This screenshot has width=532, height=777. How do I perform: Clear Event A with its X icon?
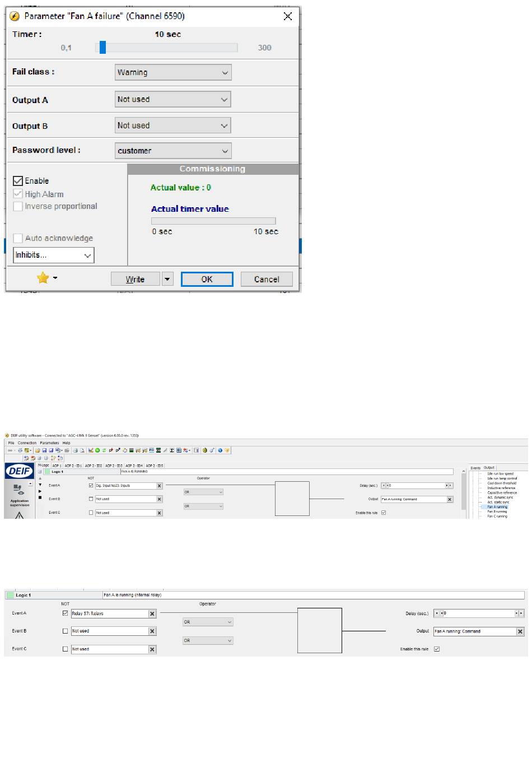(159, 486)
